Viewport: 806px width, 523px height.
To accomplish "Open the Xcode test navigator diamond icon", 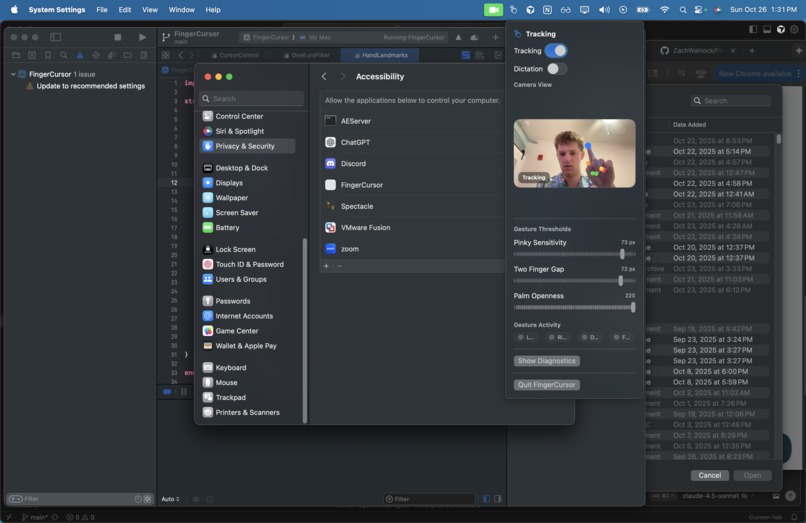I will pos(96,55).
